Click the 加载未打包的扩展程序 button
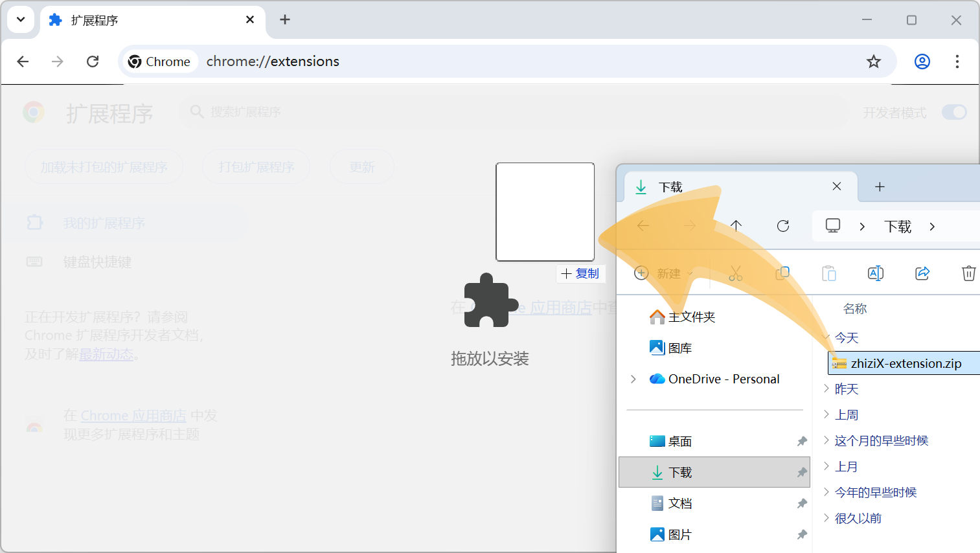 point(104,167)
